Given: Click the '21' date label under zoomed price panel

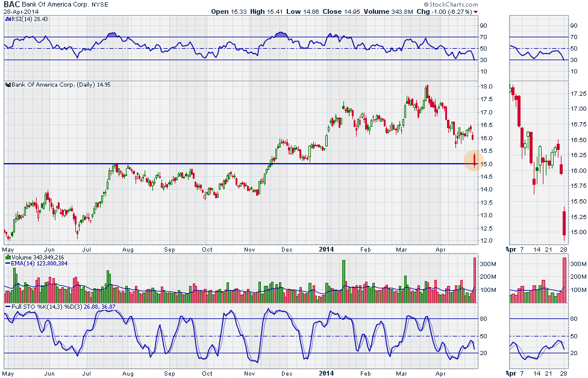Looking at the screenshot, I should (549, 250).
